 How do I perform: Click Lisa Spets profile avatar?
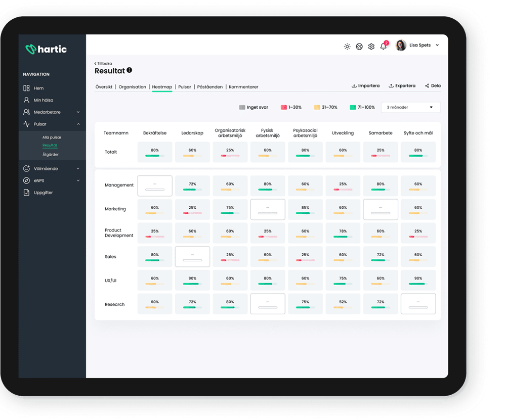coord(401,45)
